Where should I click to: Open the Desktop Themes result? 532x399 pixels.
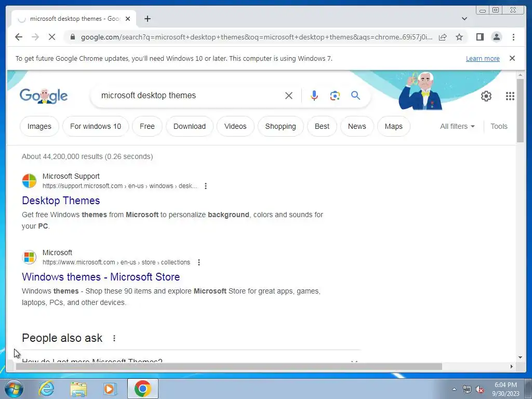(x=61, y=201)
